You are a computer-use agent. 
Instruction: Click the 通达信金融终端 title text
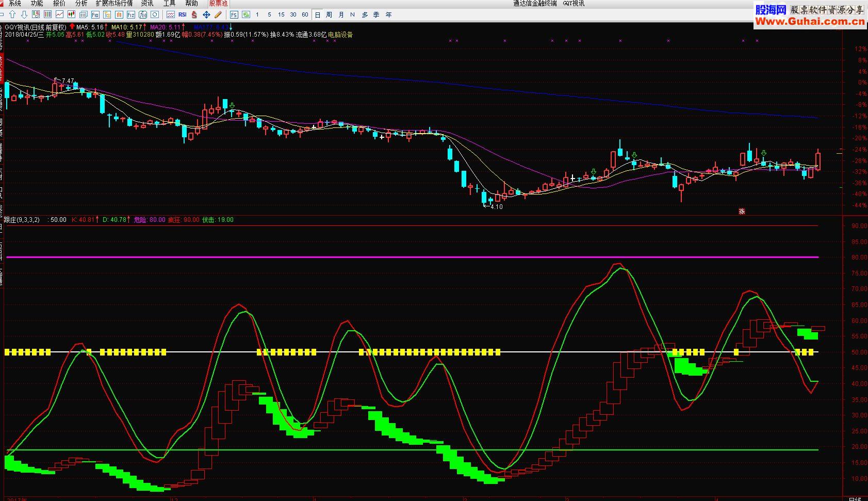(535, 4)
